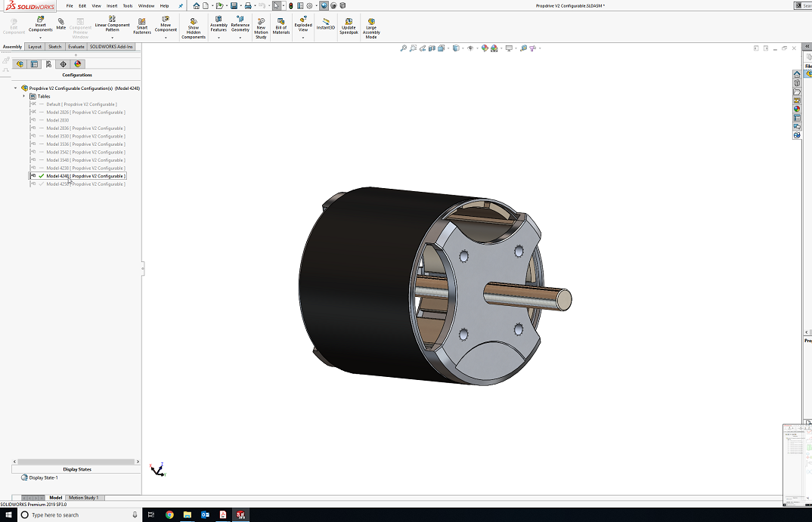Open File Explorer from the taskbar

[x=187, y=514]
